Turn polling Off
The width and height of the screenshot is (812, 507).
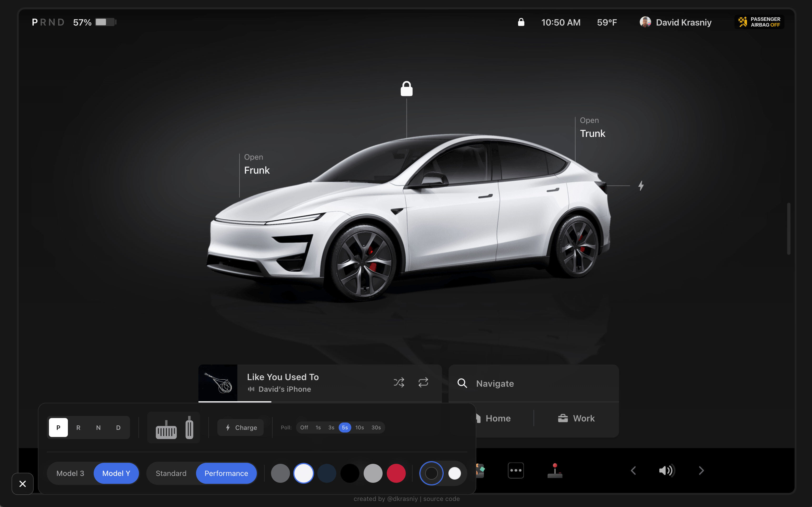pyautogui.click(x=304, y=427)
